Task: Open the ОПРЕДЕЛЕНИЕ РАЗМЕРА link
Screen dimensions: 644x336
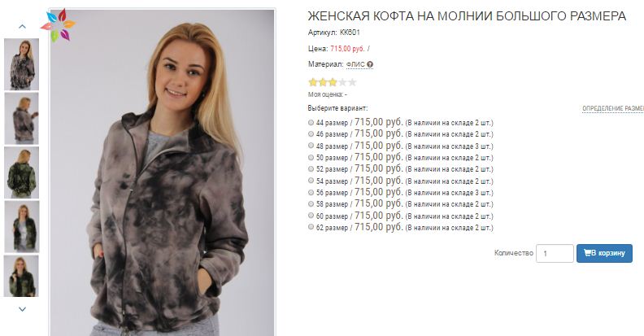Action: (x=613, y=108)
